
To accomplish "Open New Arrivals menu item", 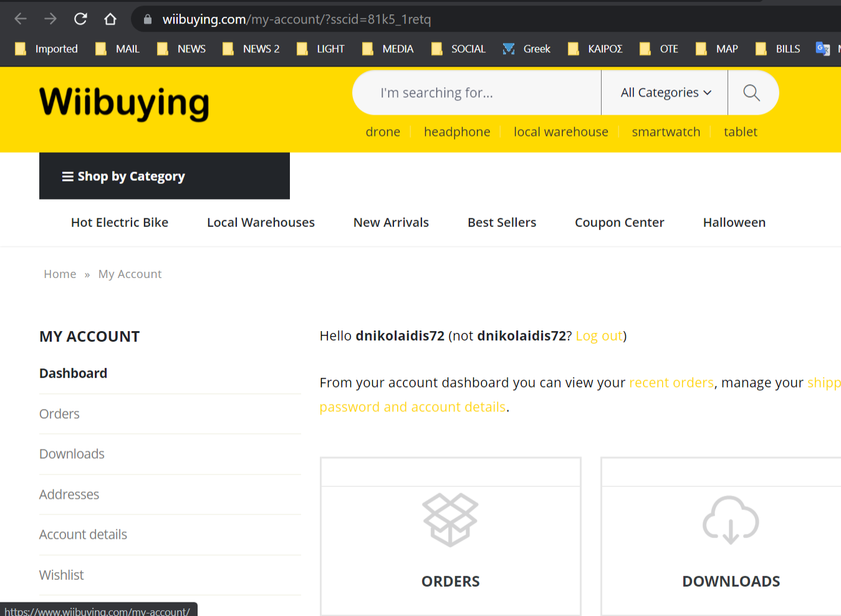I will (x=391, y=223).
